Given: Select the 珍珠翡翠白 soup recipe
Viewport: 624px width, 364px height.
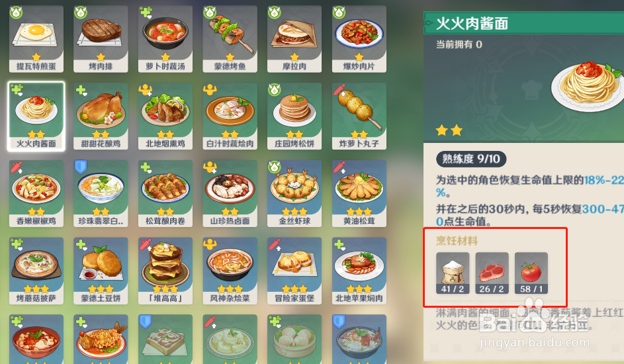Looking at the screenshot, I should [x=101, y=193].
